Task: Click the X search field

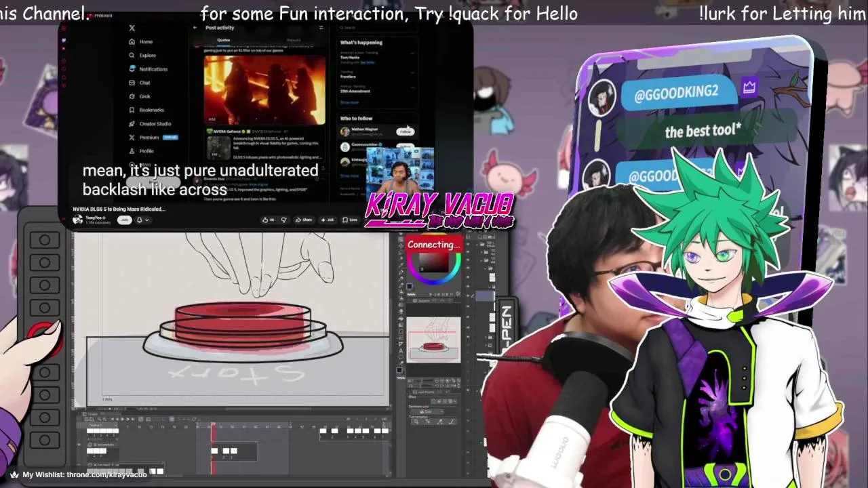Action: point(376,28)
